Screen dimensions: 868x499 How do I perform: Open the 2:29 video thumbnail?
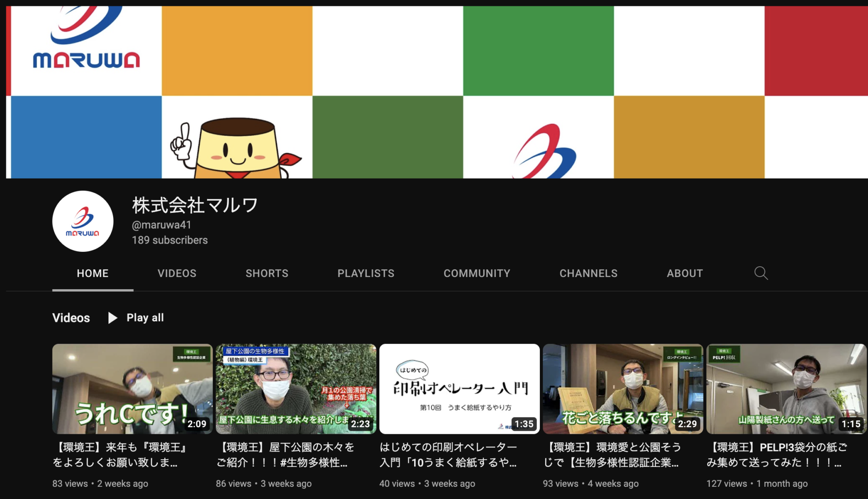[x=623, y=389]
